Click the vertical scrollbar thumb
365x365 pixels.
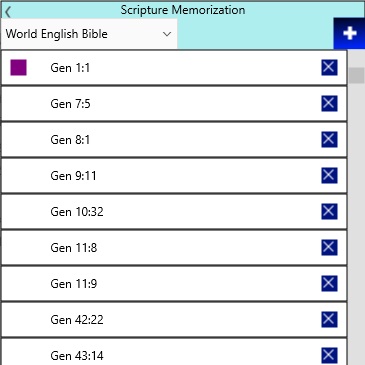[357, 75]
